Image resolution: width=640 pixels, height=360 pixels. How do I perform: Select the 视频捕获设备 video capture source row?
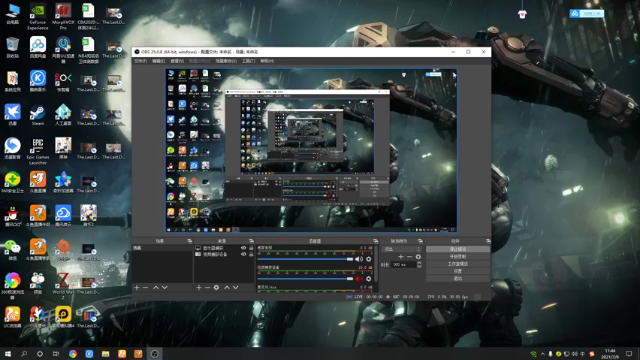coord(223,254)
